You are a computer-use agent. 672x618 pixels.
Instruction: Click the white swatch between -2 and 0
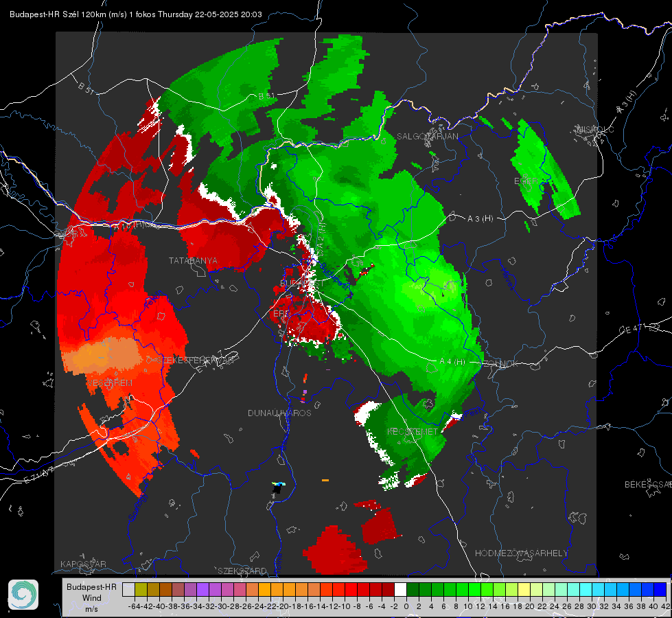coord(400,589)
